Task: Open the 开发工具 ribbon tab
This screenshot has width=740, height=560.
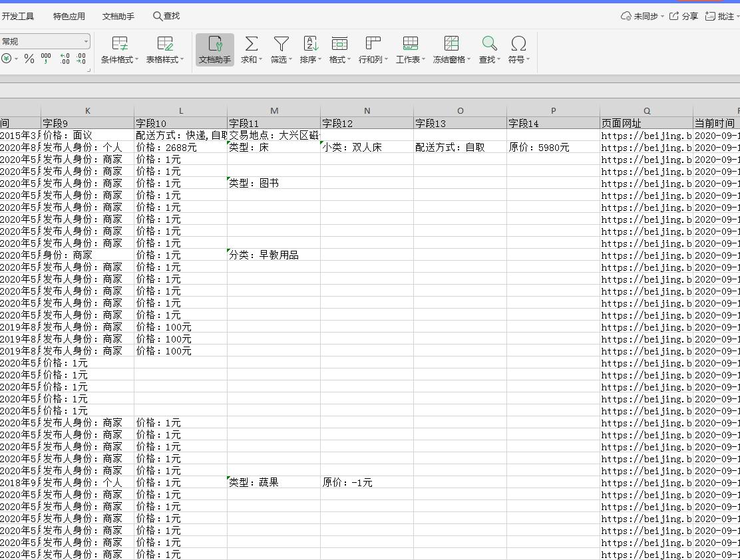Action: click(19, 16)
